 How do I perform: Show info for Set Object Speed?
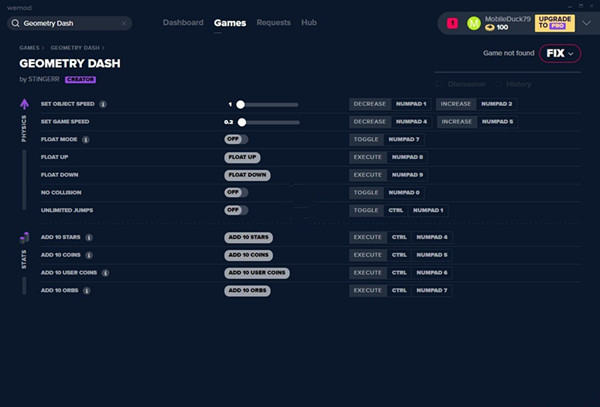[x=103, y=104]
